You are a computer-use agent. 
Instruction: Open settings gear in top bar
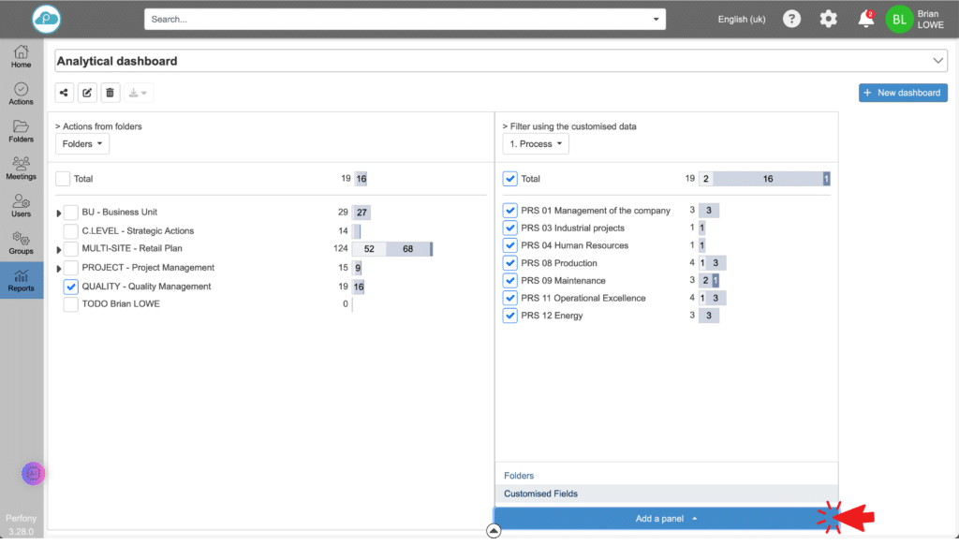[828, 19]
